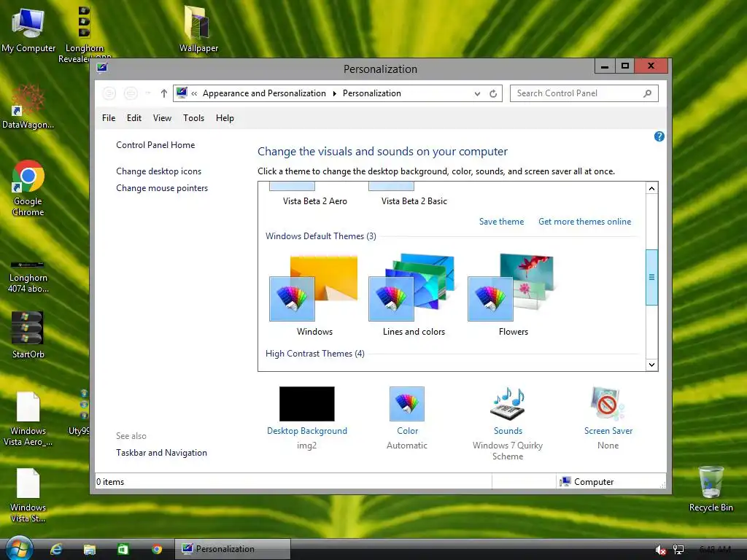This screenshot has height=560, width=747.
Task: Click Appearance and Personalization breadcrumb
Action: 264,93
